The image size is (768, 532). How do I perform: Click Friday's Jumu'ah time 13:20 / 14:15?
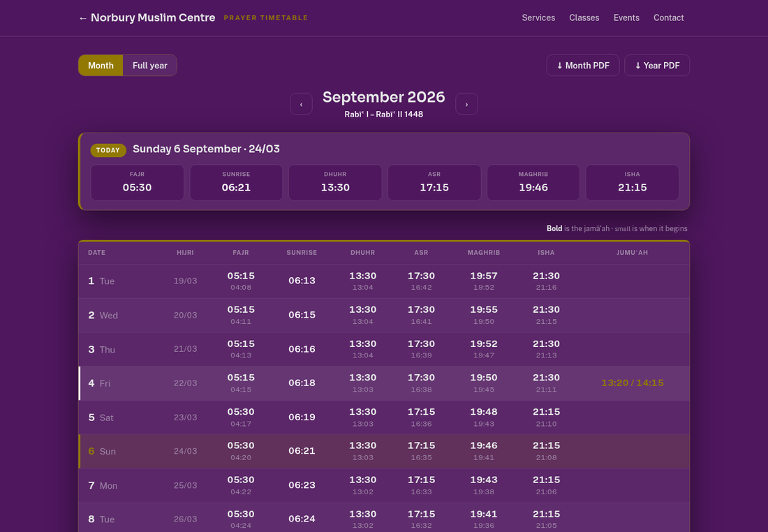click(633, 383)
